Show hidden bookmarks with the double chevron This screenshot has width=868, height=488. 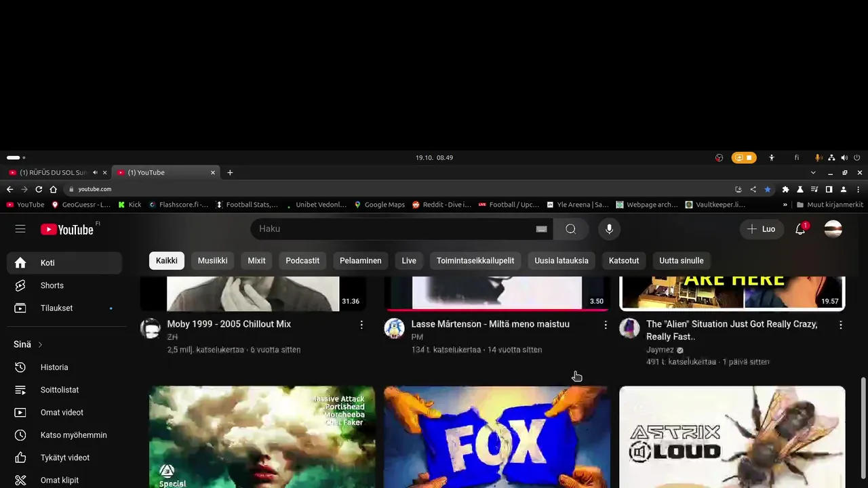click(785, 205)
